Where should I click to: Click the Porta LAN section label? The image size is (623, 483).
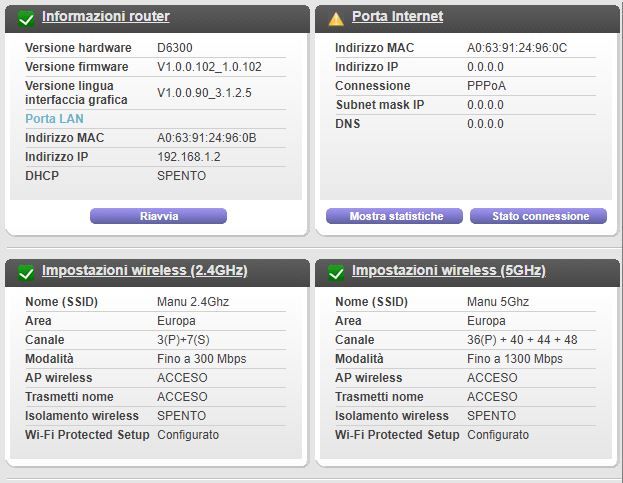(x=54, y=119)
